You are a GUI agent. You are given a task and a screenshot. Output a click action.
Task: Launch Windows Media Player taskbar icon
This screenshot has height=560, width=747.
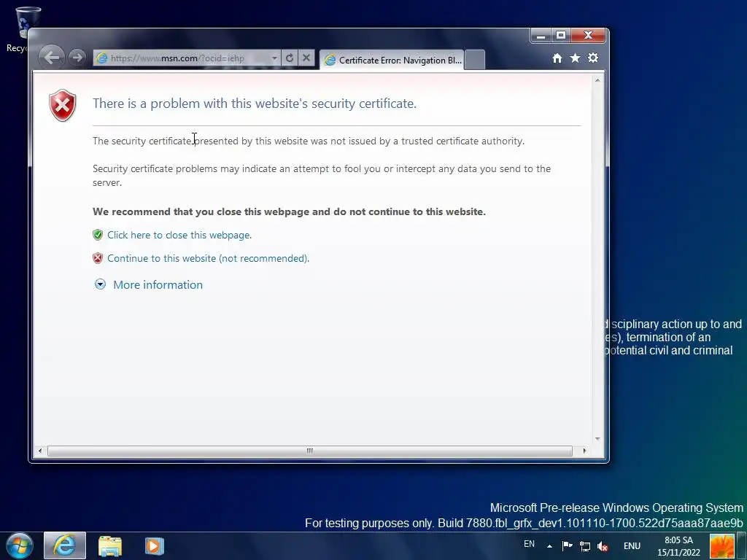tap(155, 545)
